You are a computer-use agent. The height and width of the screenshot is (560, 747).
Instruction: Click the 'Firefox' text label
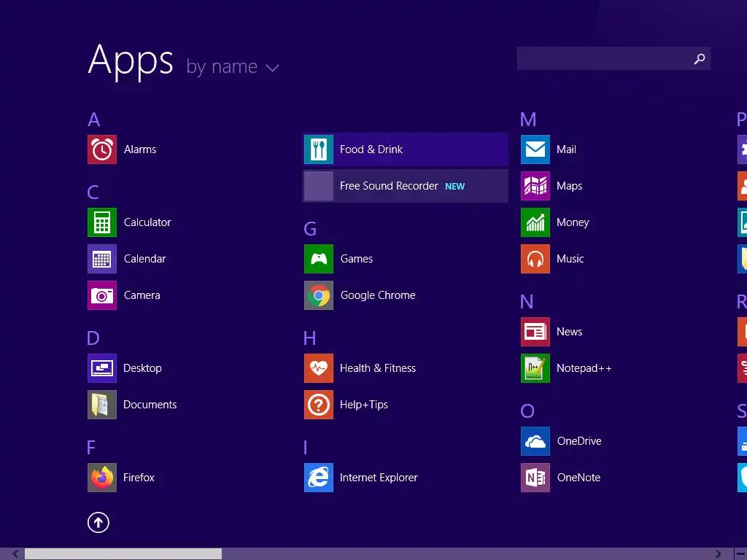click(139, 478)
